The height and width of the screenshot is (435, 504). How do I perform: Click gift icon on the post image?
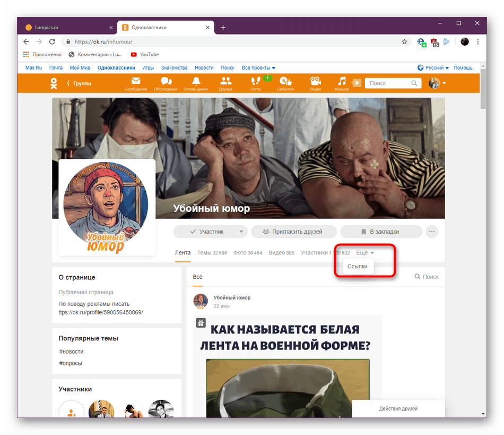pos(201,323)
